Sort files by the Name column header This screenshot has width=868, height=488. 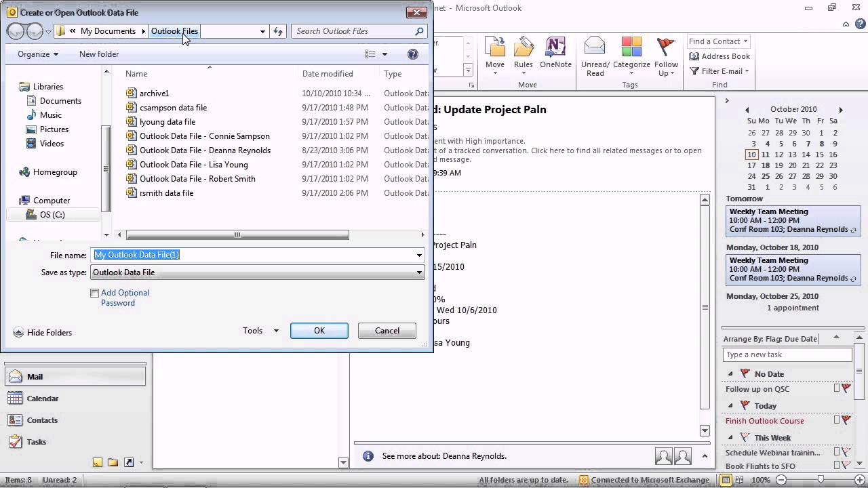click(136, 74)
